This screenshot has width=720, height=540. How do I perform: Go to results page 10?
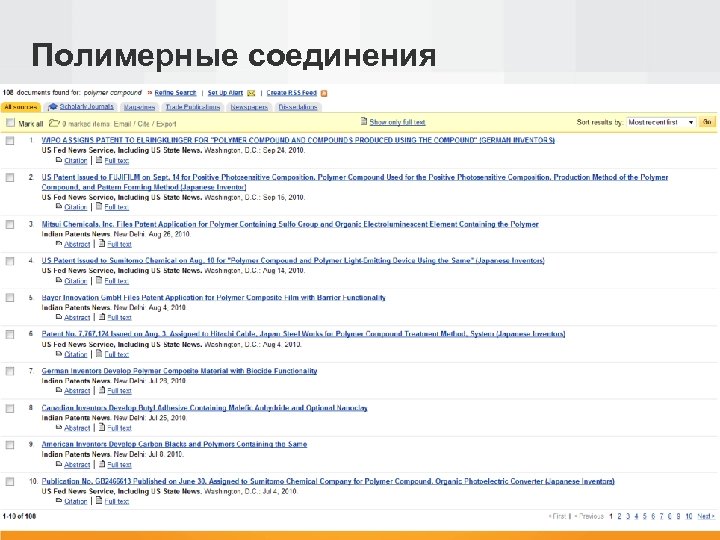tap(688, 517)
